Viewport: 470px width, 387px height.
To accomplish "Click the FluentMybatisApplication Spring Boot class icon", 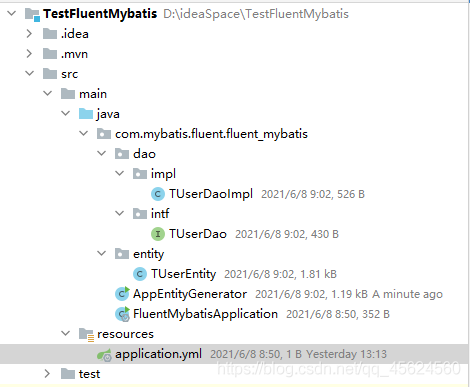I will pyautogui.click(x=122, y=314).
